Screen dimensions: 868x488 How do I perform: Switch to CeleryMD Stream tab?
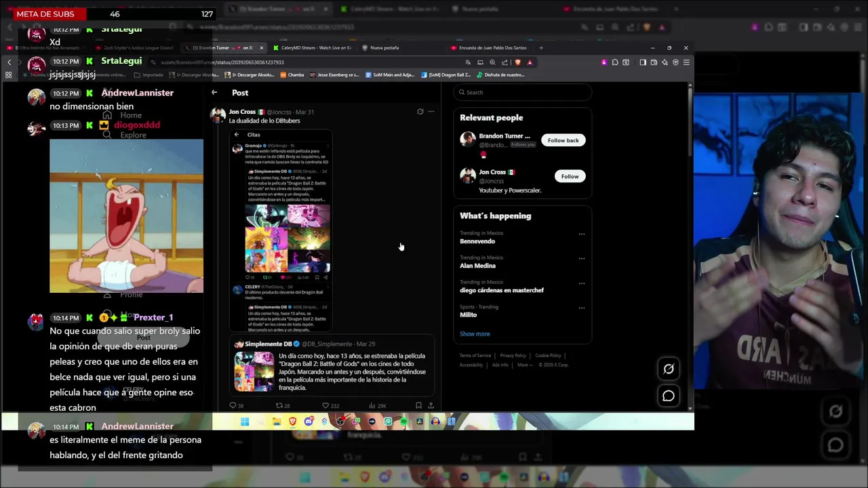tap(313, 48)
